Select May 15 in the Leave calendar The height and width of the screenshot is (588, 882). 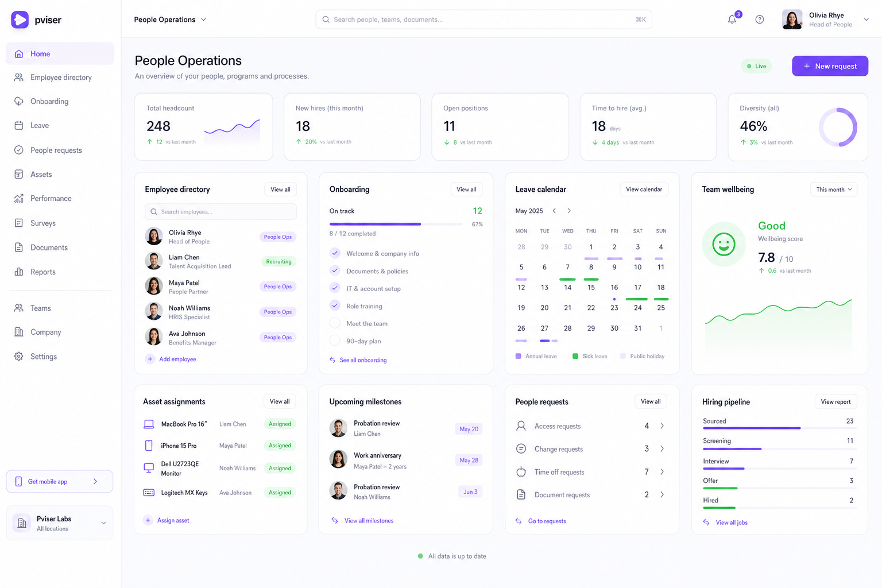click(x=591, y=287)
